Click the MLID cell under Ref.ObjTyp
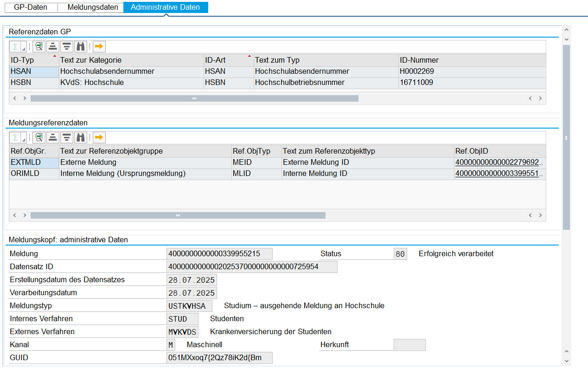The height and width of the screenshot is (369, 588). [256, 174]
